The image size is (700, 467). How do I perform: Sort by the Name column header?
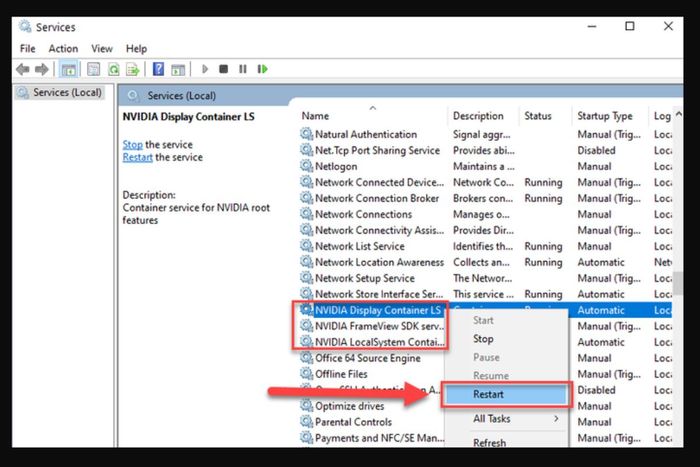(x=372, y=116)
